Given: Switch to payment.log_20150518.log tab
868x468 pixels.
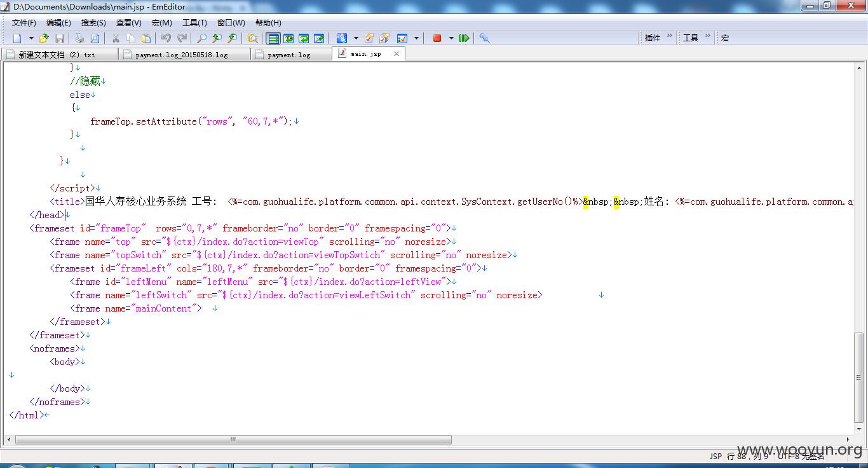Looking at the screenshot, I should (184, 55).
